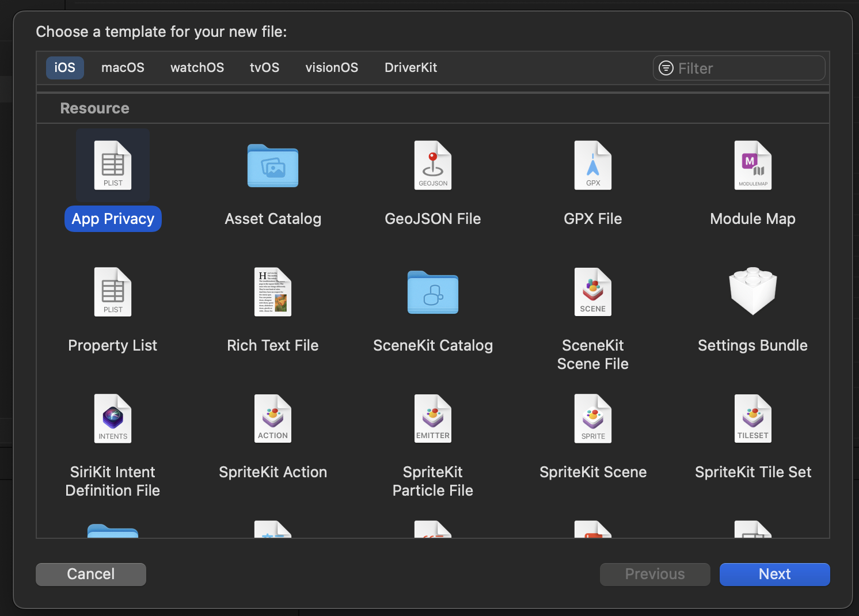
Task: Choose the Asset Catalog folder icon
Action: (273, 166)
